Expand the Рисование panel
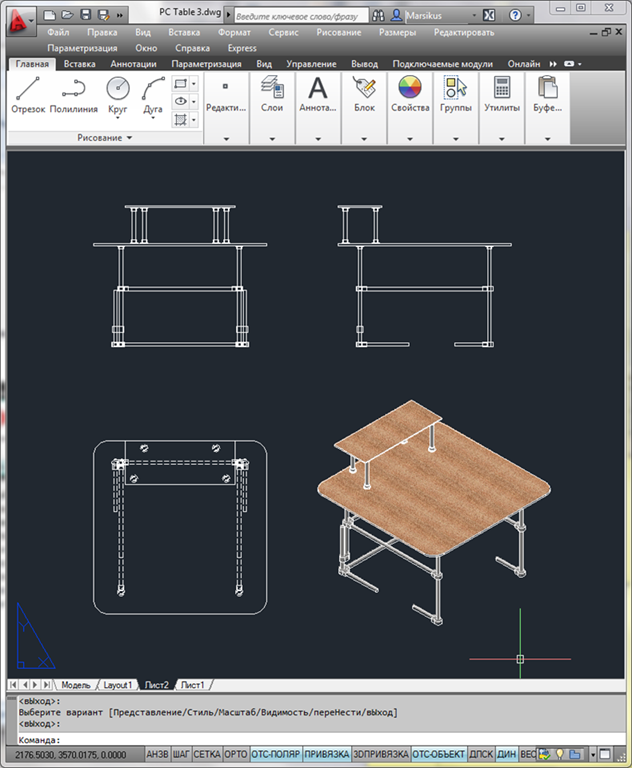 tap(105, 138)
